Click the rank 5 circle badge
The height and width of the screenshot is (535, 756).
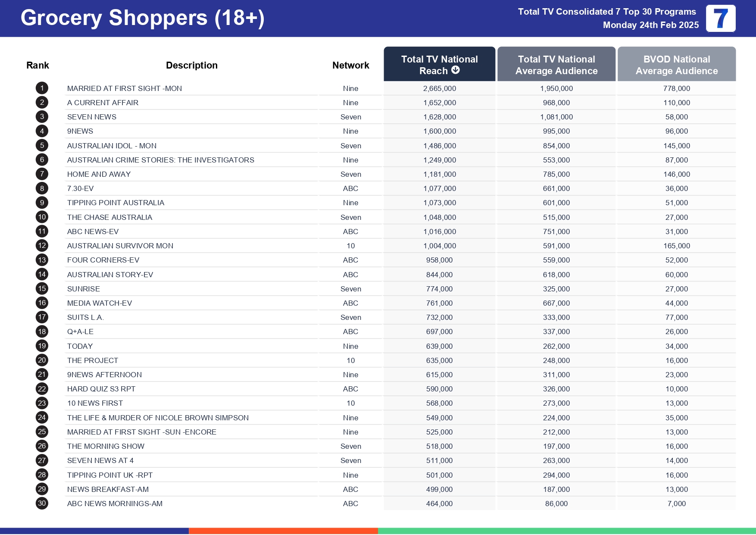42,146
